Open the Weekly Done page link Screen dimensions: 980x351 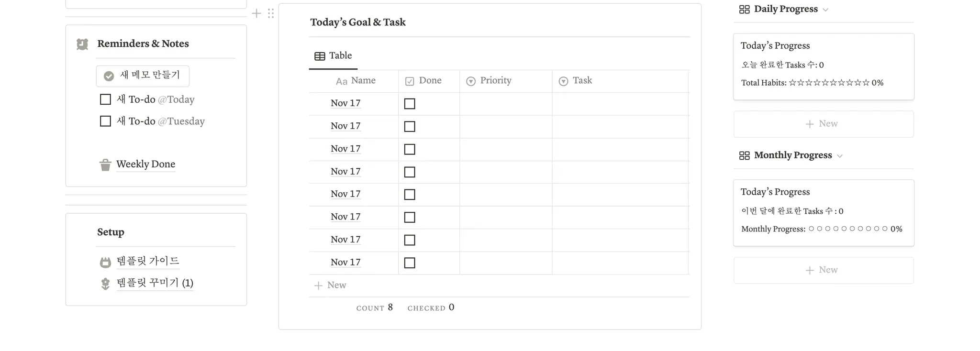(145, 164)
